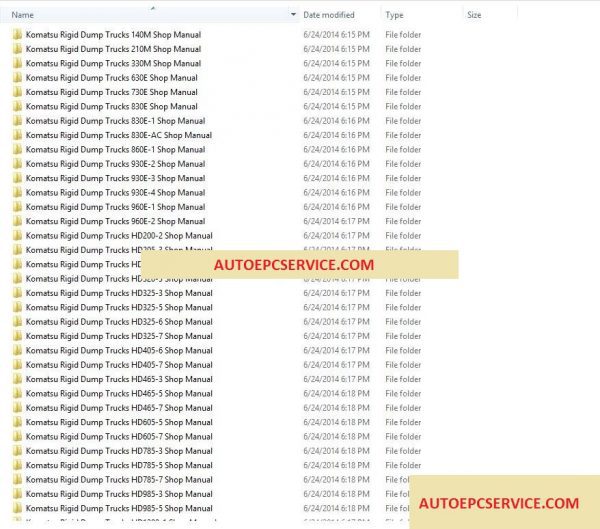The image size is (600, 529).
Task: Select 'Komatsu Rigid Dump Trucks 730E Shop Manual' name
Action: tap(112, 92)
